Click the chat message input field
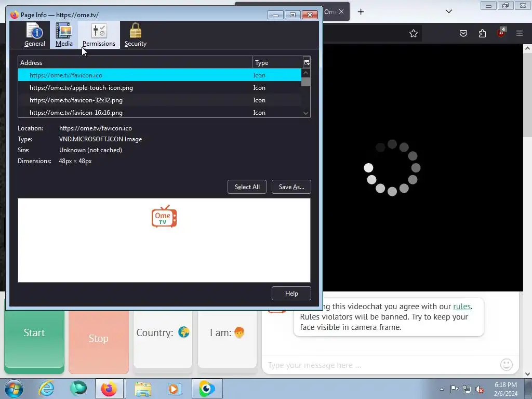Image resolution: width=532 pixels, height=399 pixels. pos(380,365)
